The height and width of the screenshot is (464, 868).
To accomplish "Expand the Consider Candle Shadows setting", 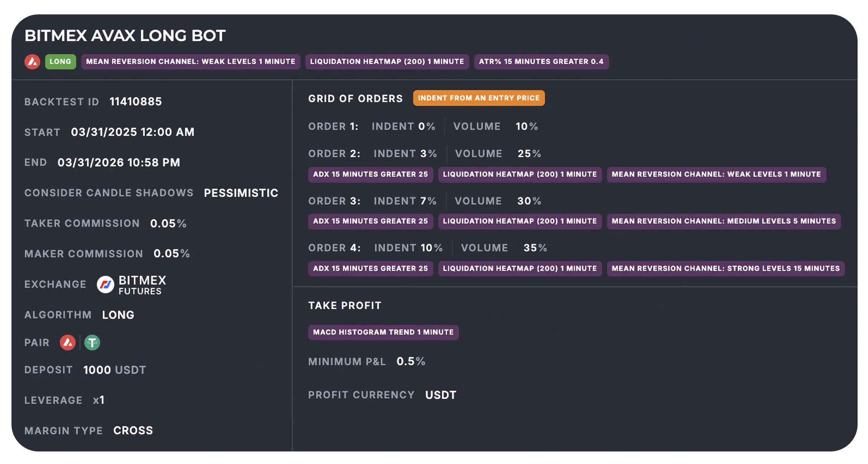I will point(109,192).
